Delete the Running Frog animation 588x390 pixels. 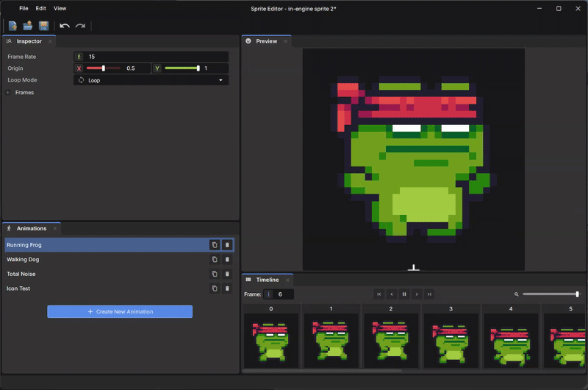tap(227, 245)
